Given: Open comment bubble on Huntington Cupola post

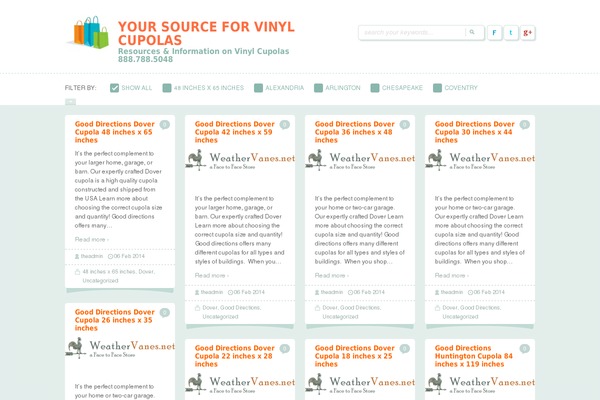Looking at the screenshot, I should [525, 349].
